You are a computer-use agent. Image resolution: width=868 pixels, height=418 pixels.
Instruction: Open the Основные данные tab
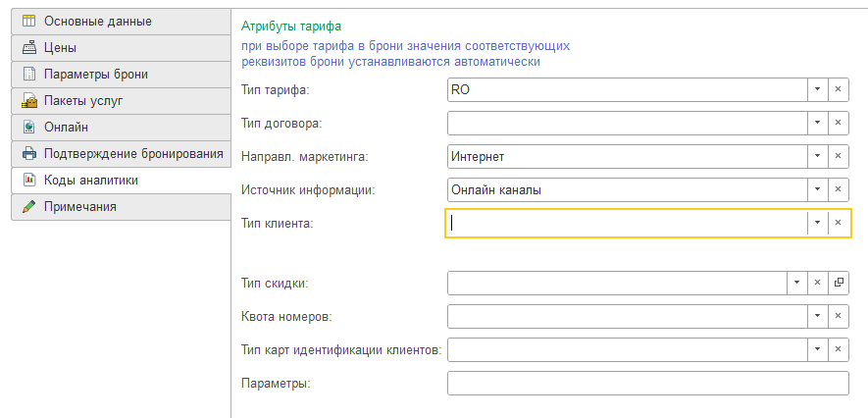[121, 22]
